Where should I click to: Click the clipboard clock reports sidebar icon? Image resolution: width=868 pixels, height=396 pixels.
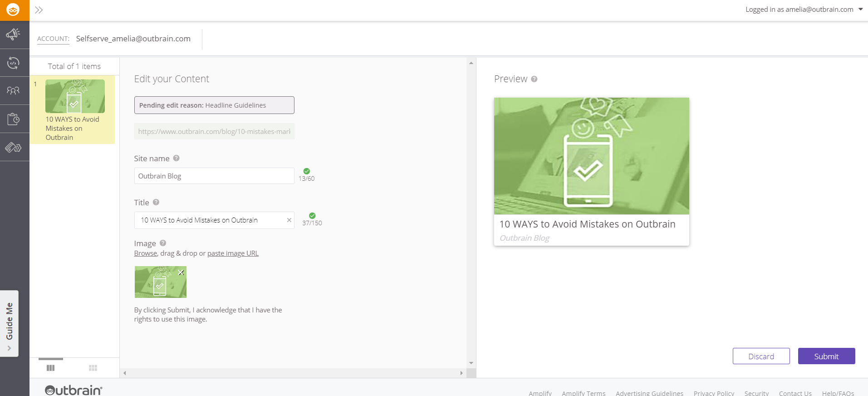[13, 119]
